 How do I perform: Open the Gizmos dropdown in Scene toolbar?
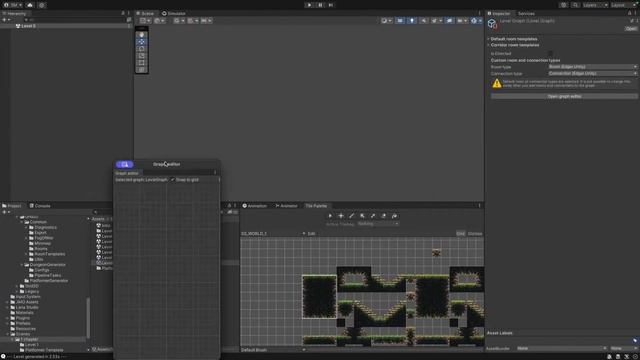476,20
